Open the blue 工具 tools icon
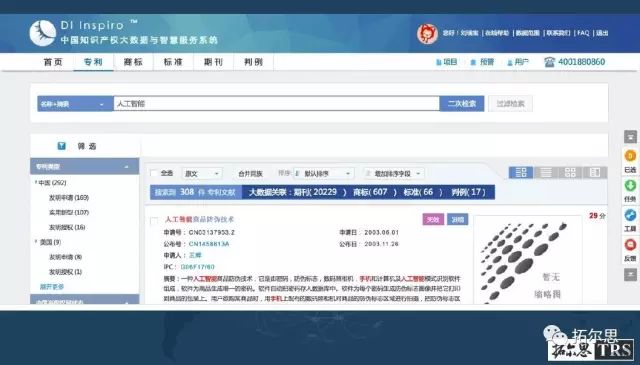The image size is (640, 365). coord(630,215)
